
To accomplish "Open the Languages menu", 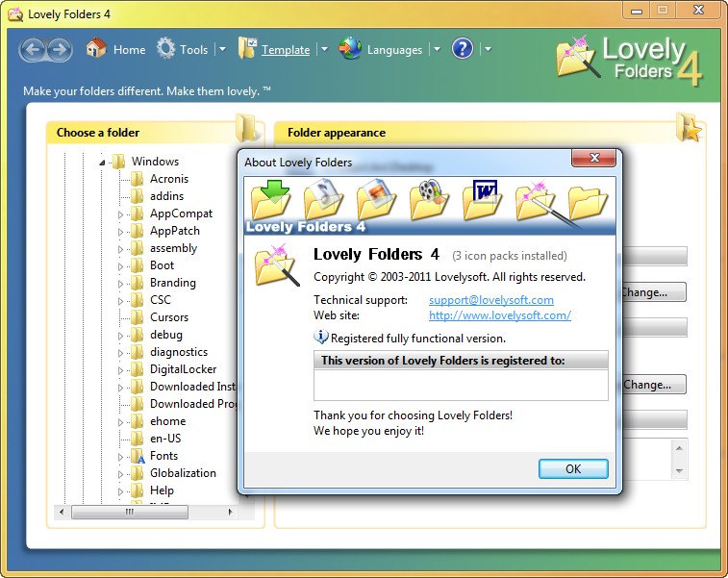I will click(x=394, y=50).
